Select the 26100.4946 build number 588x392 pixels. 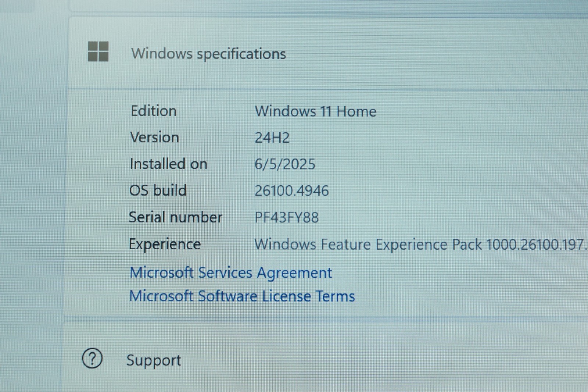[291, 190]
